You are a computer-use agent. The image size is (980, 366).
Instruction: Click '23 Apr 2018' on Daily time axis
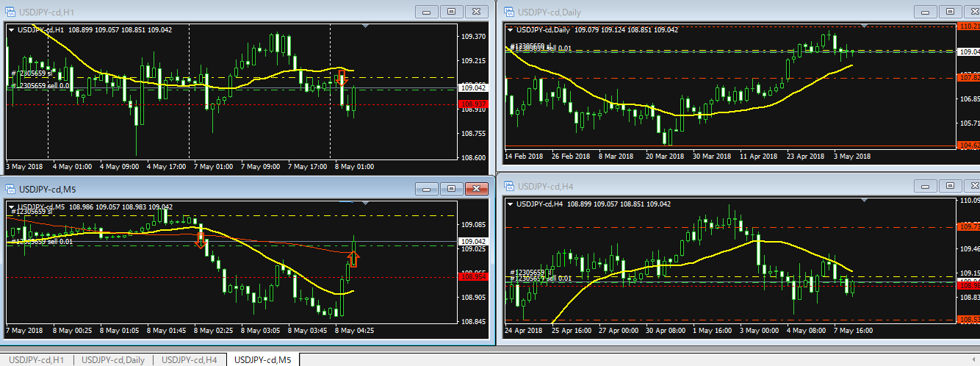point(807,156)
